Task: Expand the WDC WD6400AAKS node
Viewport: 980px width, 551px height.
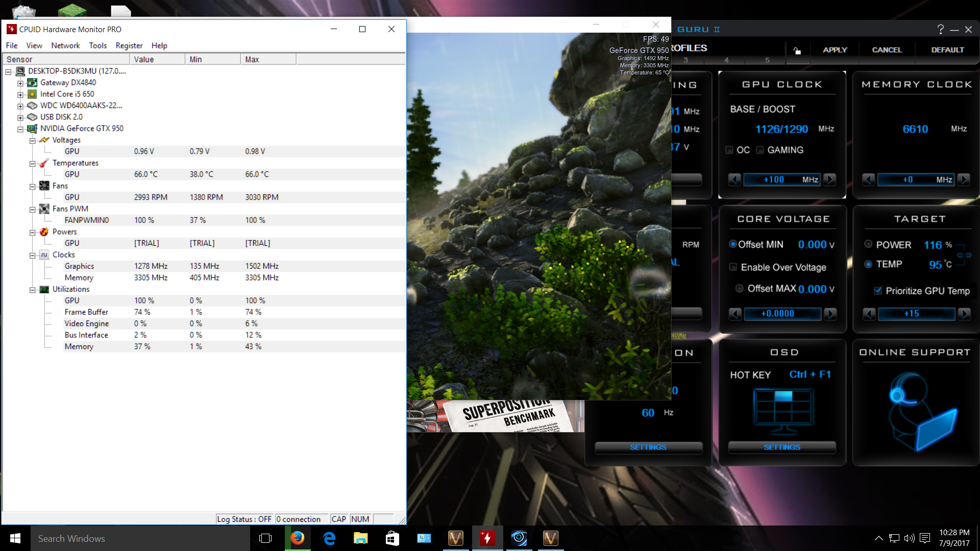Action: coord(20,106)
